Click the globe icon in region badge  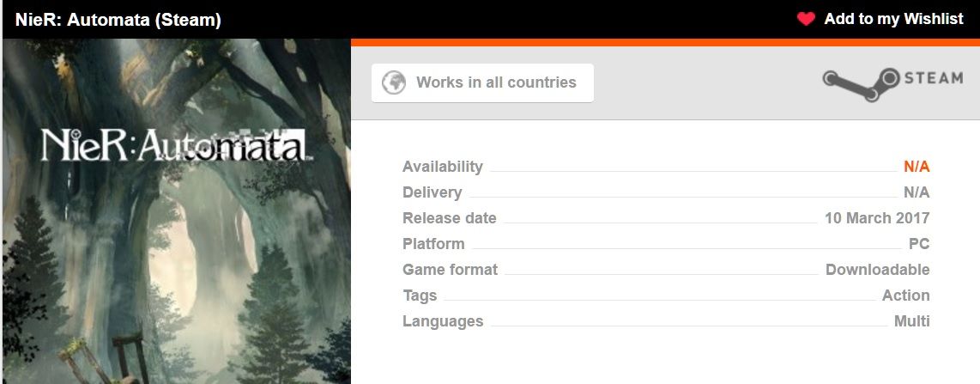[x=394, y=82]
